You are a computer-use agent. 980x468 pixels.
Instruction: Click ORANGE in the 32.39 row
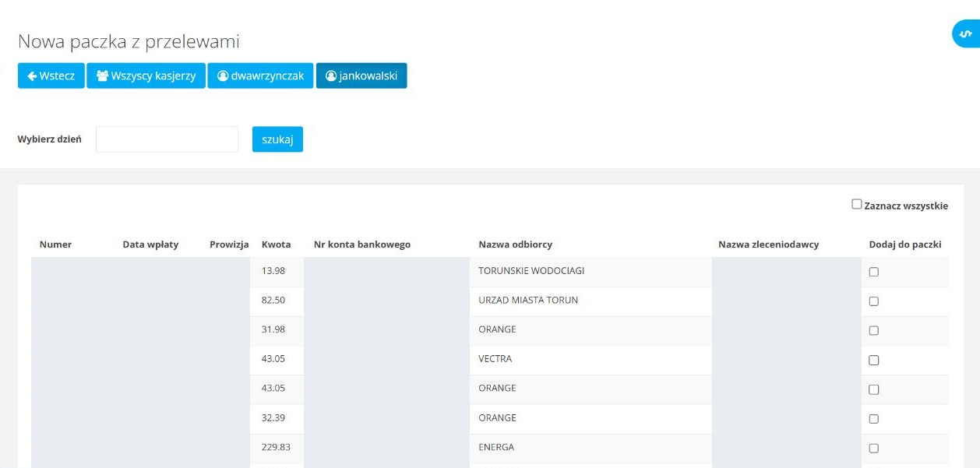point(498,417)
